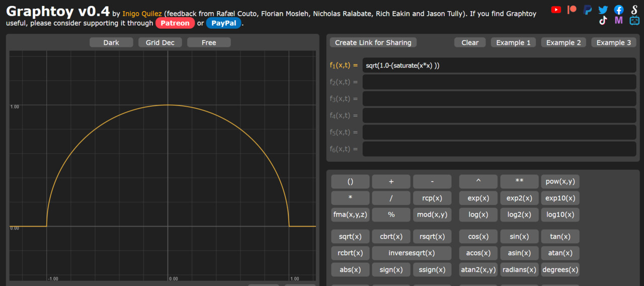Enable the f5(x,t) function
Image resolution: width=644 pixels, height=286 pixels.
coord(344,132)
